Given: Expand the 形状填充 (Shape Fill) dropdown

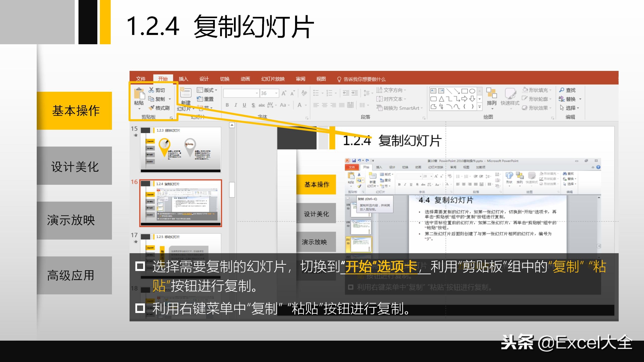Looking at the screenshot, I should pyautogui.click(x=550, y=90).
